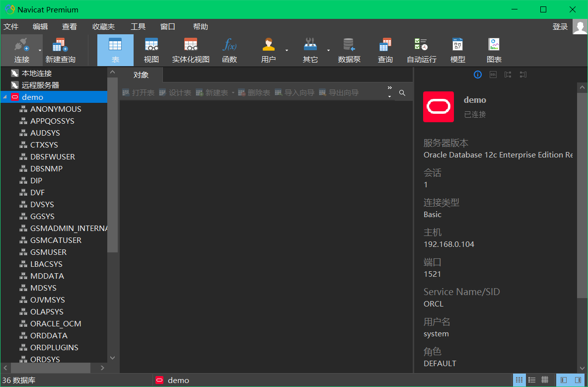The width and height of the screenshot is (588, 387).
Task: Open the 查看 menu
Action: click(70, 27)
